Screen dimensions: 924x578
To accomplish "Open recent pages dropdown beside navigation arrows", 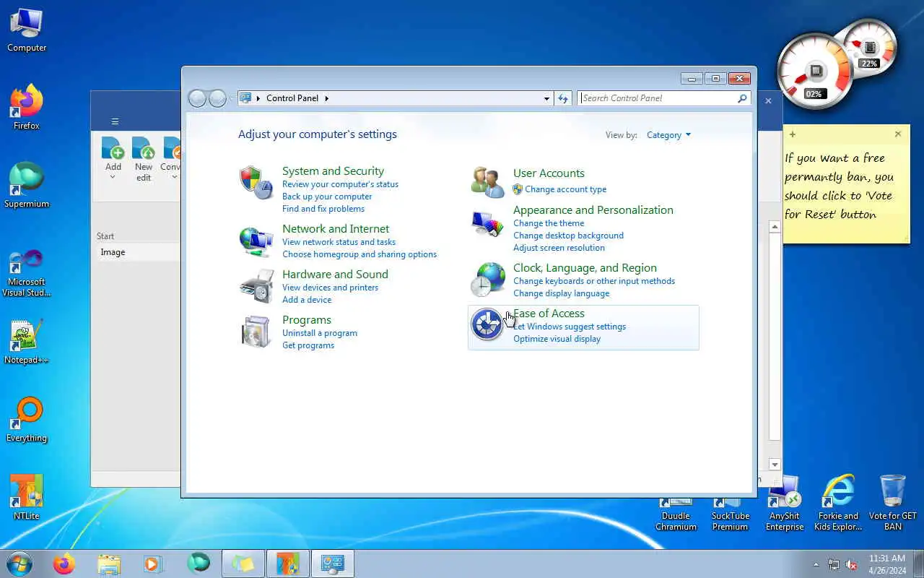I will [x=232, y=98].
